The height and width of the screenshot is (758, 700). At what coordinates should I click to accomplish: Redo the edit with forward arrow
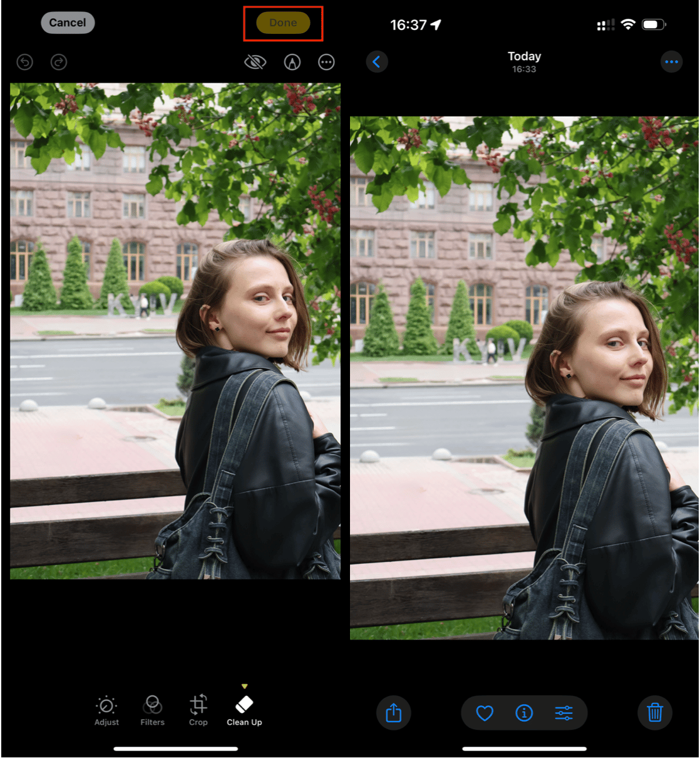(59, 62)
